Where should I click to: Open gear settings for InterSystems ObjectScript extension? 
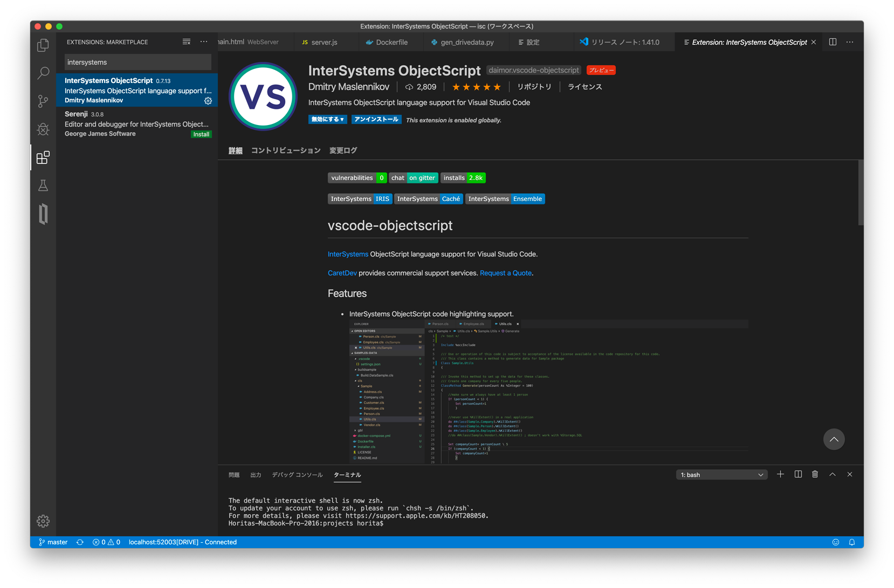click(208, 101)
